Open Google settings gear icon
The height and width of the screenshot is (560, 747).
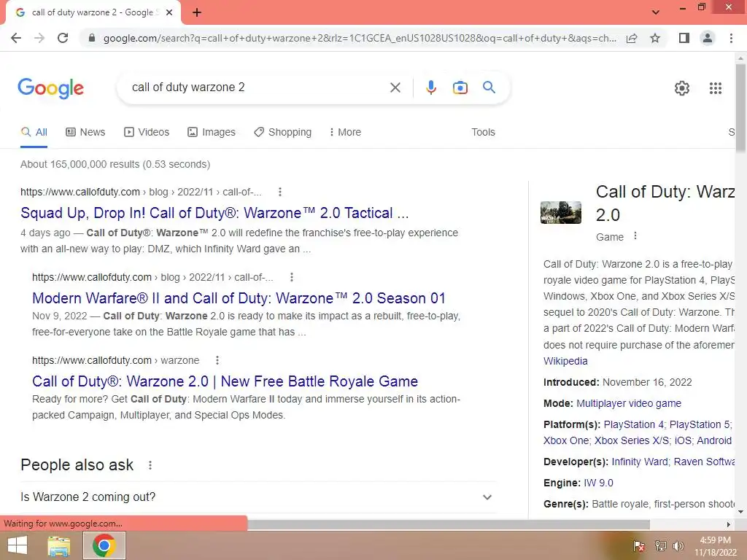(x=682, y=88)
